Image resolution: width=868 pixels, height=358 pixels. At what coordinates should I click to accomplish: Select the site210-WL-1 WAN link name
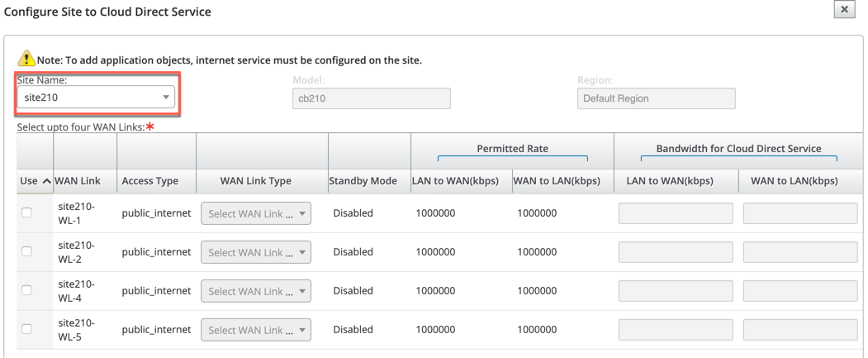76,212
